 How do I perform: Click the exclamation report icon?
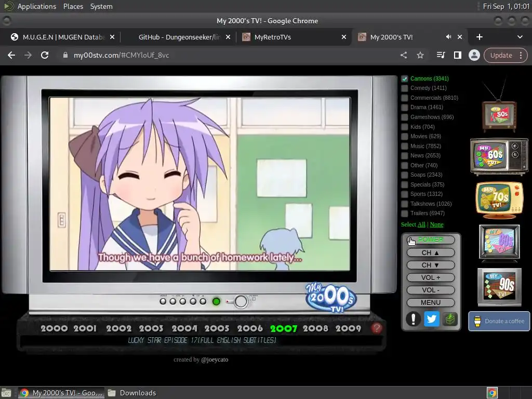pos(413,319)
